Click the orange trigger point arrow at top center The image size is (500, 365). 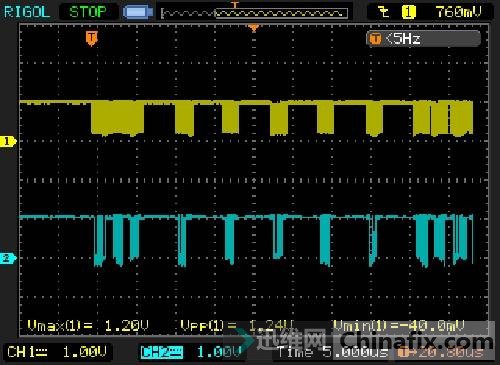[254, 28]
